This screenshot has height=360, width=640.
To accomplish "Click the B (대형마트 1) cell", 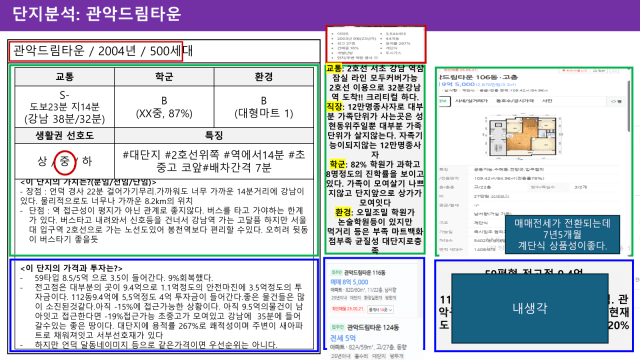I will (264, 107).
